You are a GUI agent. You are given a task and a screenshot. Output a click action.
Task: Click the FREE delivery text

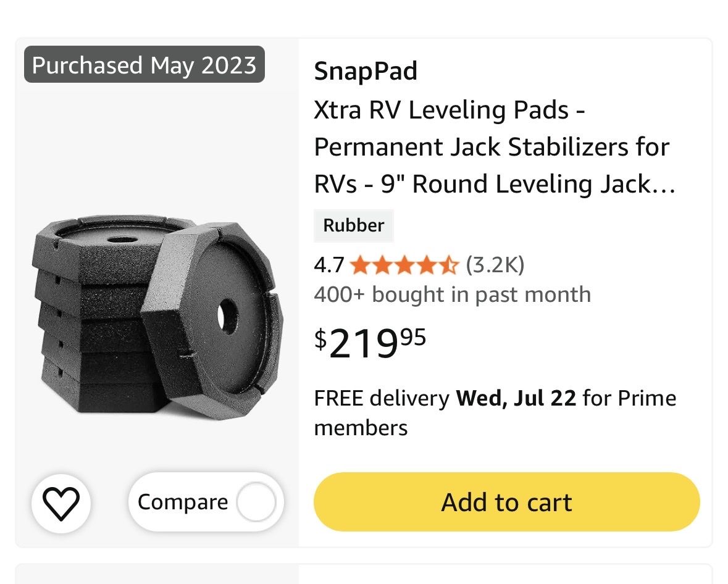pyautogui.click(x=382, y=398)
